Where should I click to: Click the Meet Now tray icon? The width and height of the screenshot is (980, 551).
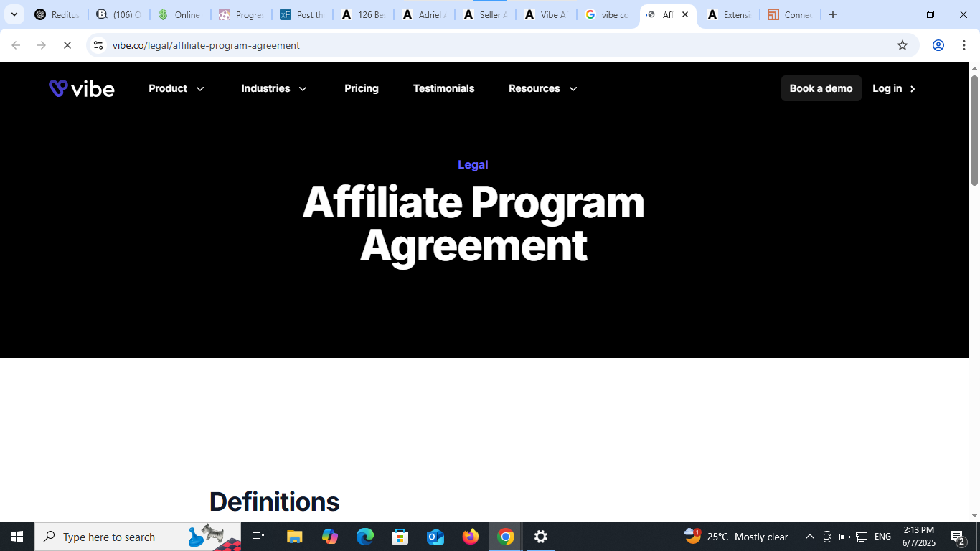click(827, 537)
